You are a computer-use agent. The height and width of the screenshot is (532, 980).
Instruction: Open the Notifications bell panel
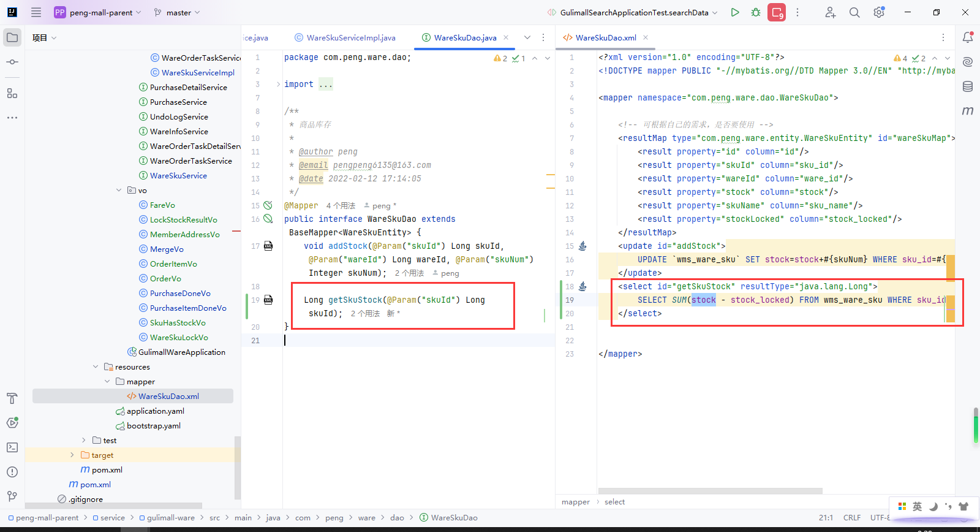(x=968, y=37)
